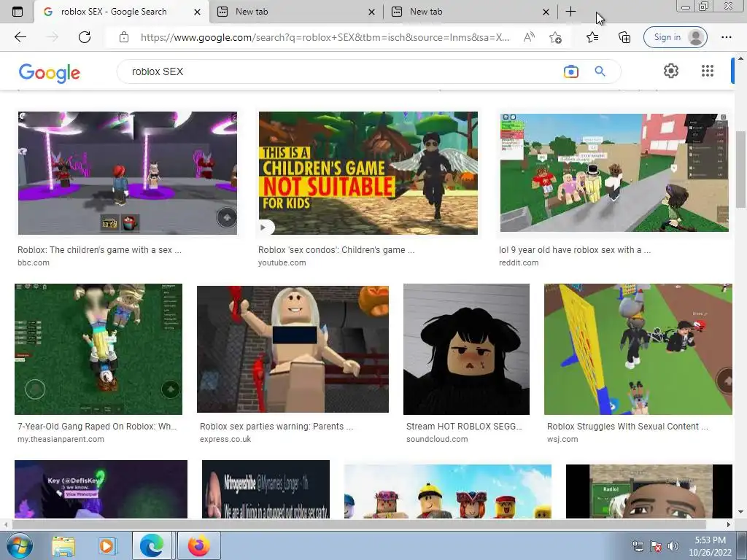The height and width of the screenshot is (560, 747).
Task: Close the third New tab
Action: pos(546,12)
